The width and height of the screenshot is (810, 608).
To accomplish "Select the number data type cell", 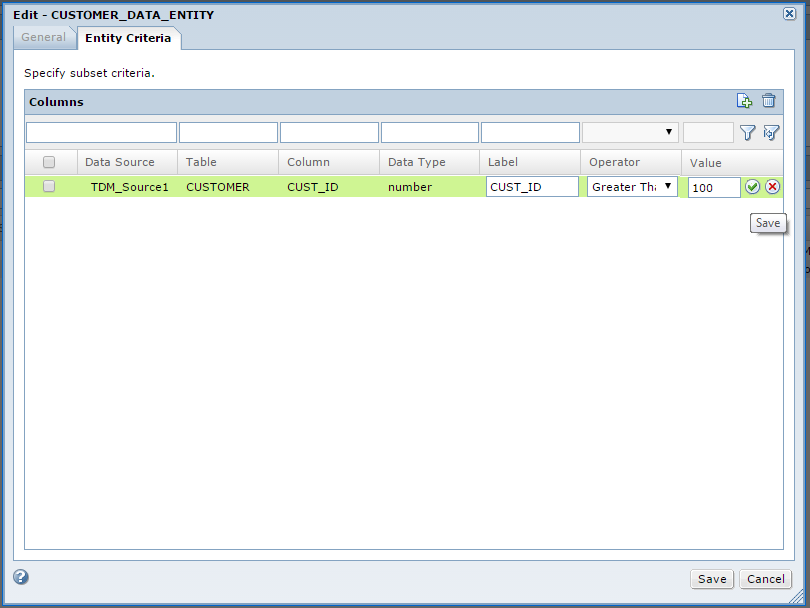I will pyautogui.click(x=410, y=187).
